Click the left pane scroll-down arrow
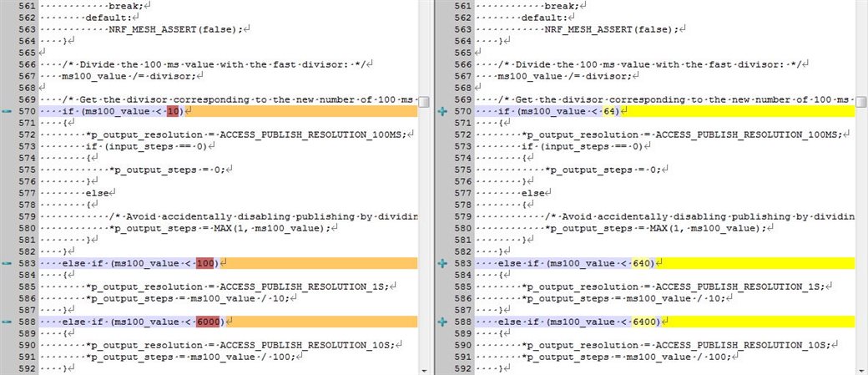Image resolution: width=868 pixels, height=375 pixels. 424,369
